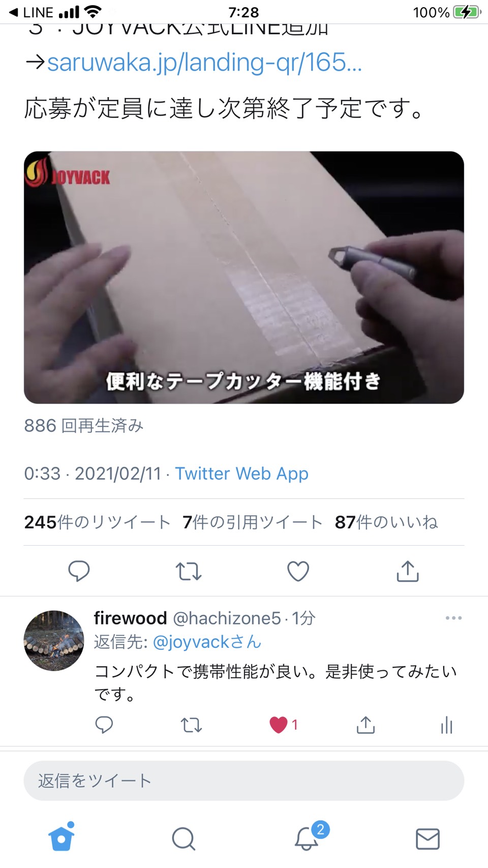Tap reply icon under main tweet

79,571
